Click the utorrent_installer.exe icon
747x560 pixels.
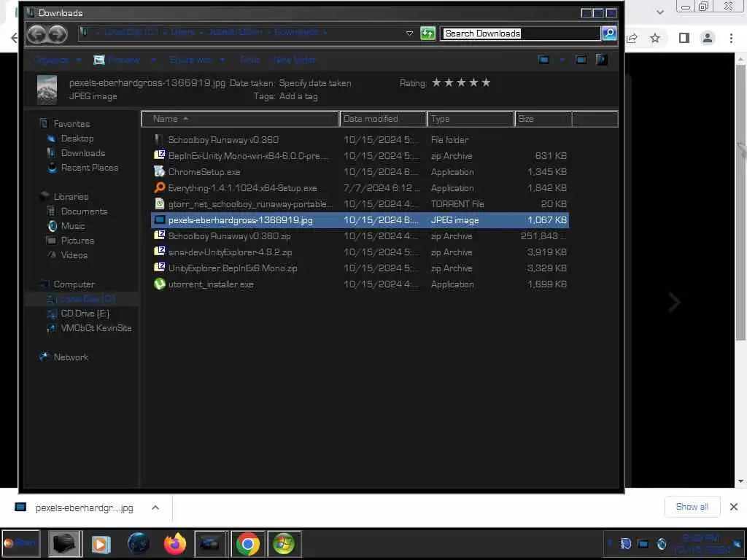pyautogui.click(x=160, y=284)
